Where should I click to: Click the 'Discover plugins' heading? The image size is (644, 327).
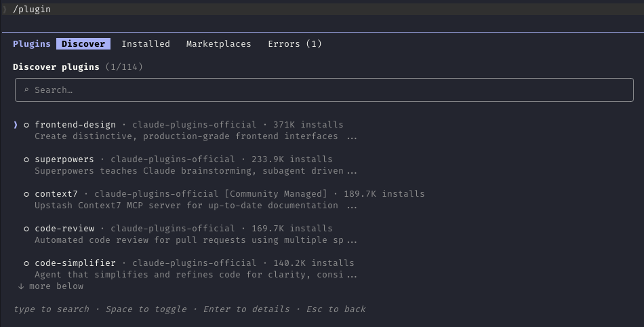tap(56, 67)
